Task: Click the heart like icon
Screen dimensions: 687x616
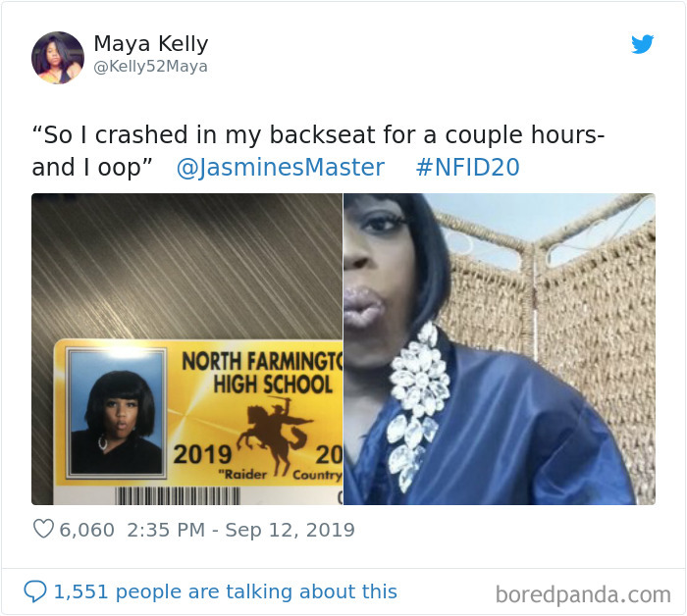Action: (x=43, y=529)
